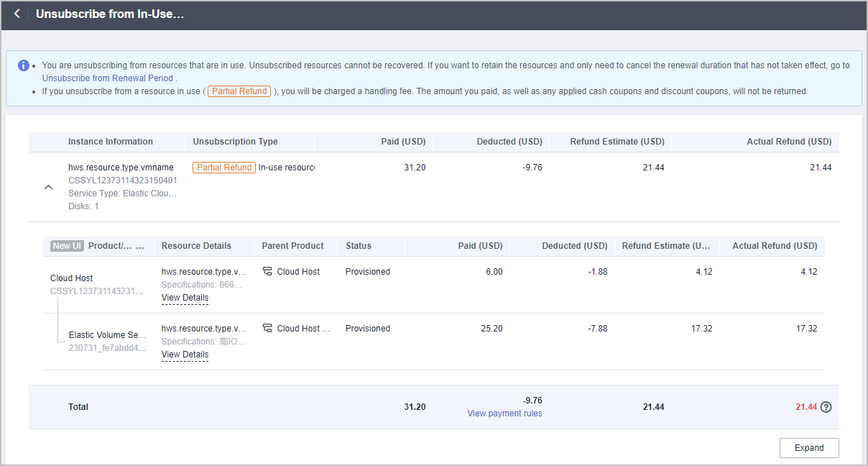Image resolution: width=868 pixels, height=466 pixels.
Task: Click the back arrow in header
Action: tap(17, 14)
